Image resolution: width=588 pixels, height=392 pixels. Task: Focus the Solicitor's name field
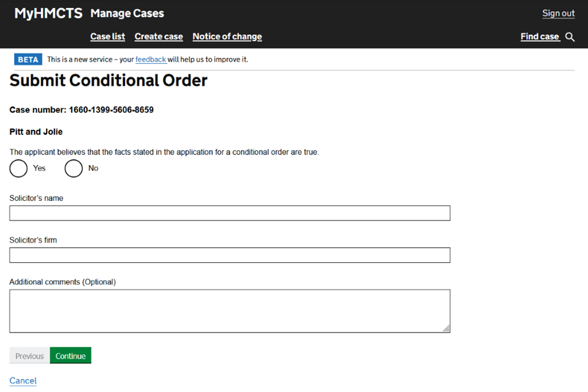[230, 213]
